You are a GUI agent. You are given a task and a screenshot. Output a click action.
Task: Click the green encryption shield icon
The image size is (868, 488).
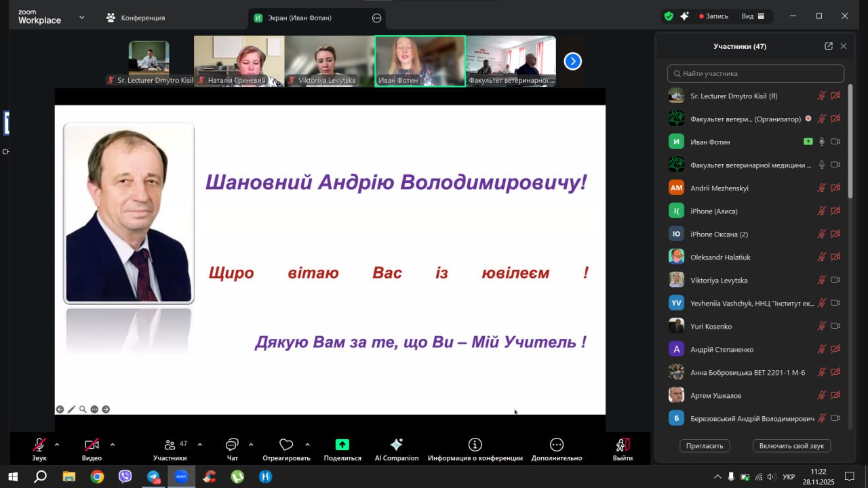(669, 16)
